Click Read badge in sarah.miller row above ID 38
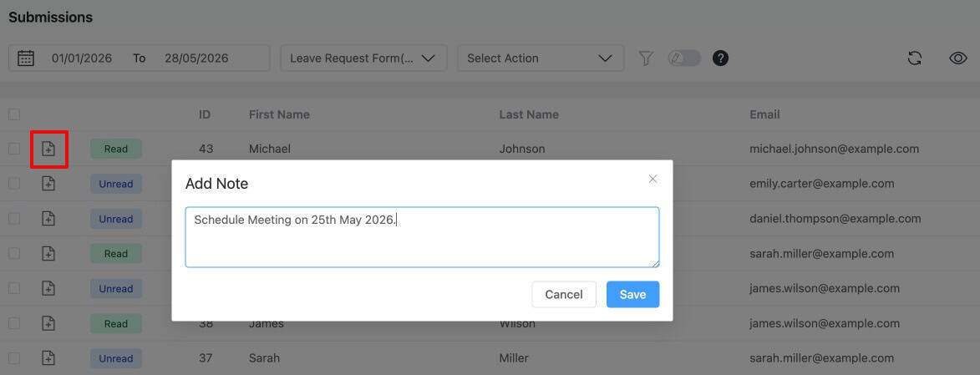 [115, 253]
